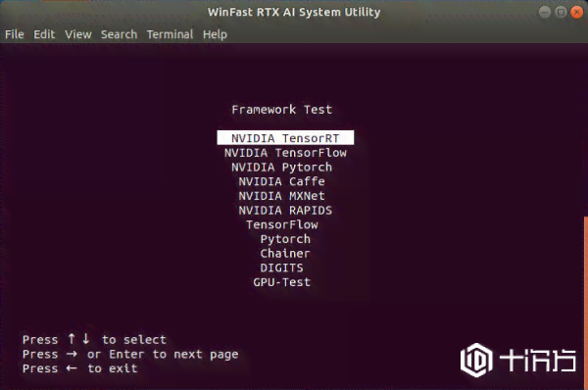Click the 'Press ← to exit' hint
588x390 pixels.
tap(80, 368)
